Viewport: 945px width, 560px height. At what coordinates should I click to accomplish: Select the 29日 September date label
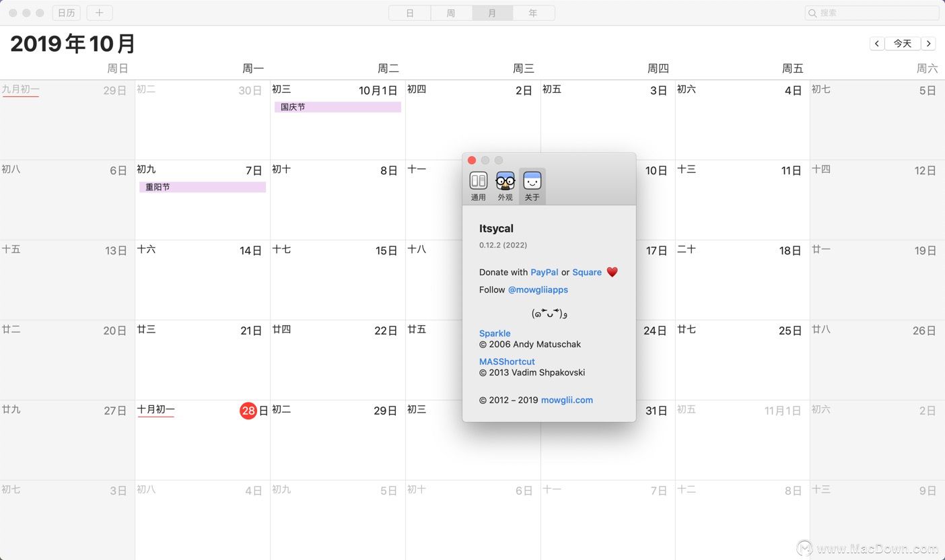[x=115, y=90]
